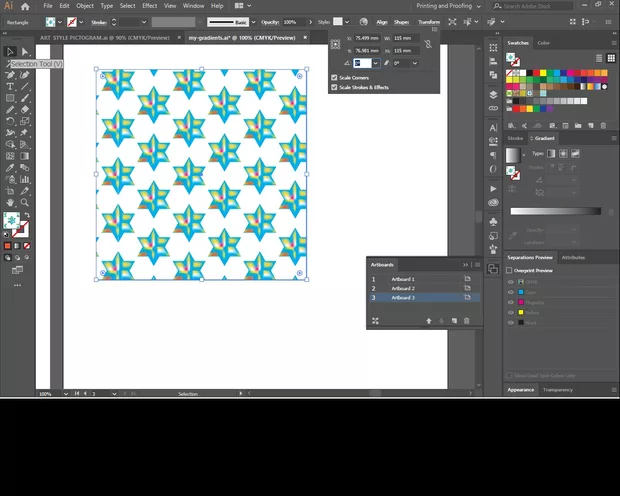The image size is (620, 496).
Task: Select the Direct Selection tool
Action: 25,51
